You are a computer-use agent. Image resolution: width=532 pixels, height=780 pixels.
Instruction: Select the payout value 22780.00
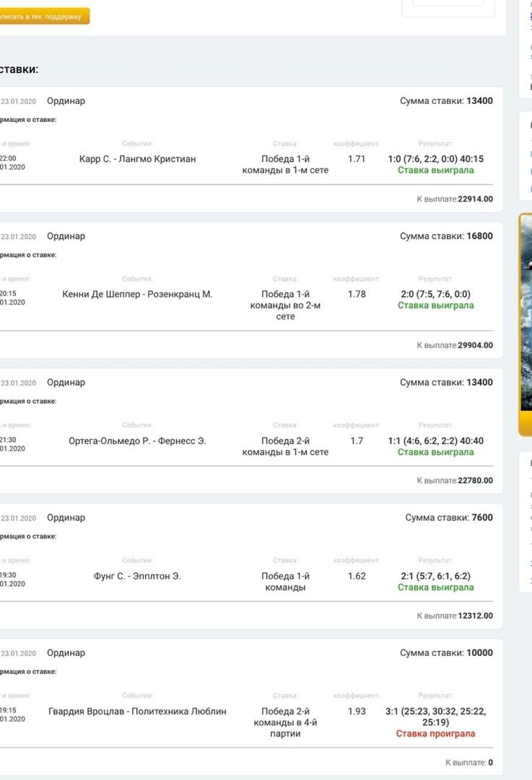click(475, 481)
